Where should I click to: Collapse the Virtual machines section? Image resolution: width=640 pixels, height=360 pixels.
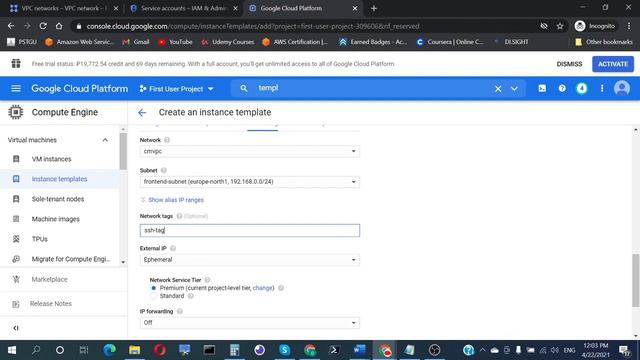coord(105,140)
